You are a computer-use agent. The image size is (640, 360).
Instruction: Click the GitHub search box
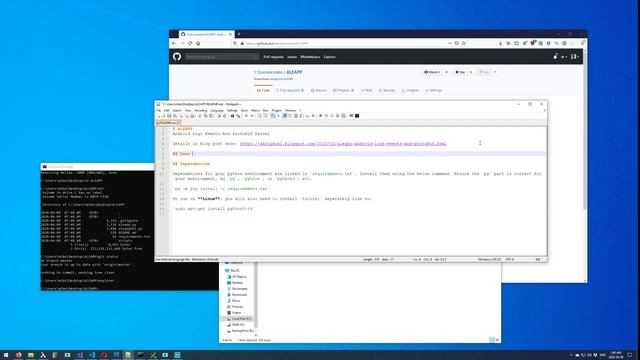point(222,57)
